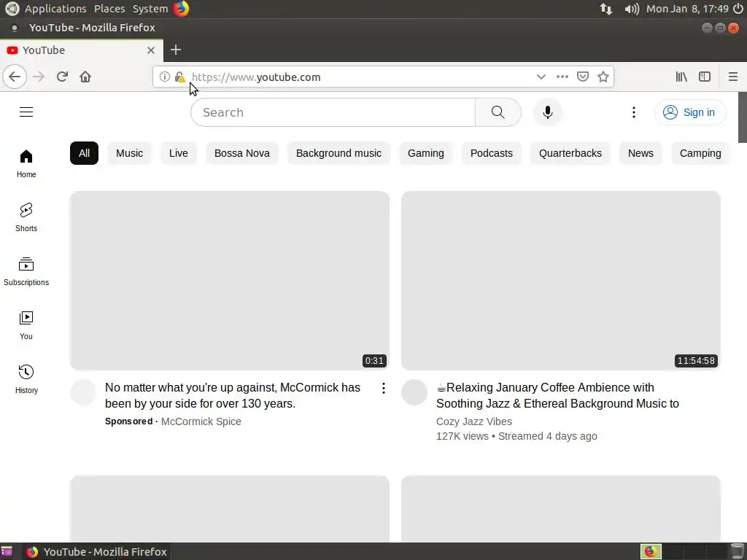Image resolution: width=747 pixels, height=560 pixels.
Task: Click the show desktop icon in bottom panel
Action: pyautogui.click(x=7, y=552)
